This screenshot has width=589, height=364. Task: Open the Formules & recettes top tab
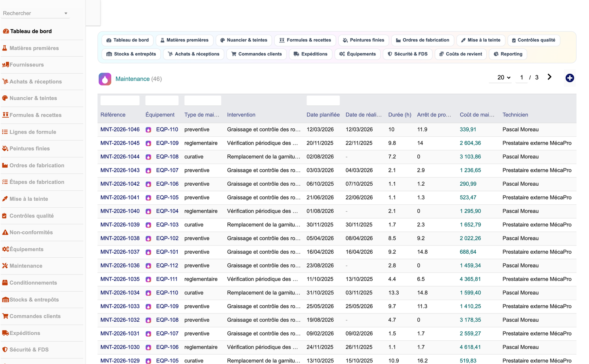pos(305,40)
